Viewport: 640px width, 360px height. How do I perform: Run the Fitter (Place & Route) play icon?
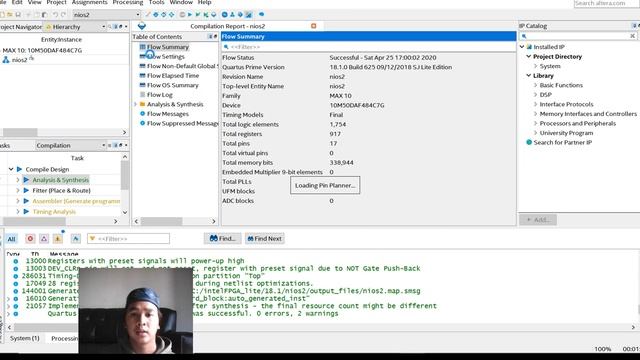click(26, 190)
